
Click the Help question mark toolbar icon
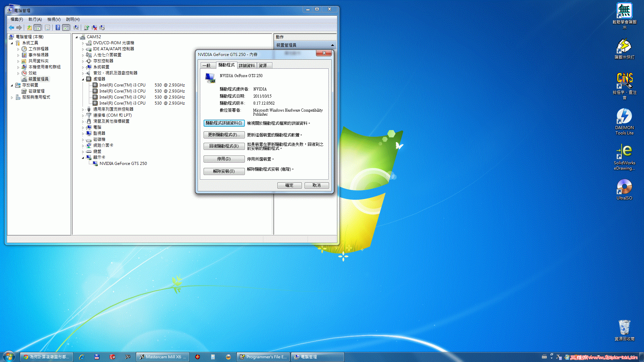58,28
